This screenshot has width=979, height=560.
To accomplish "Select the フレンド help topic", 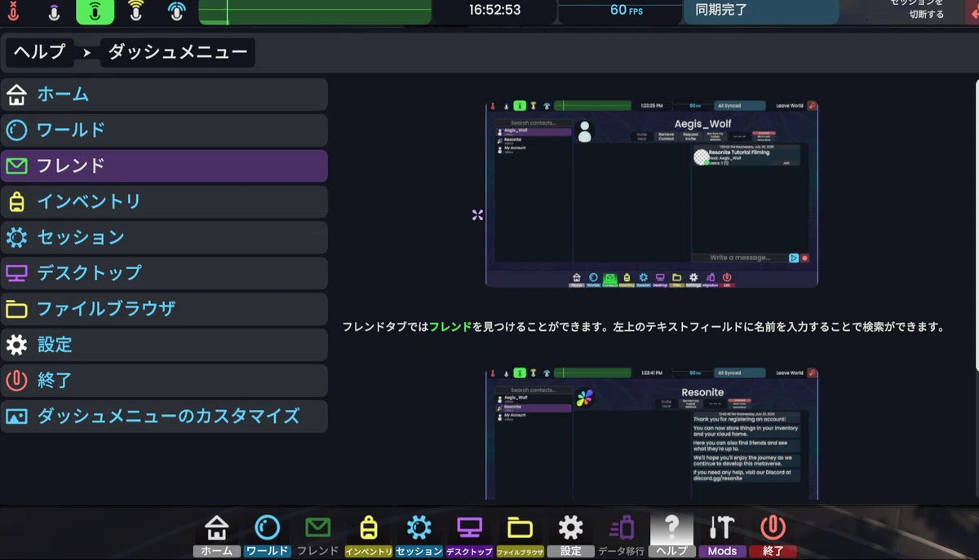I will click(x=164, y=165).
